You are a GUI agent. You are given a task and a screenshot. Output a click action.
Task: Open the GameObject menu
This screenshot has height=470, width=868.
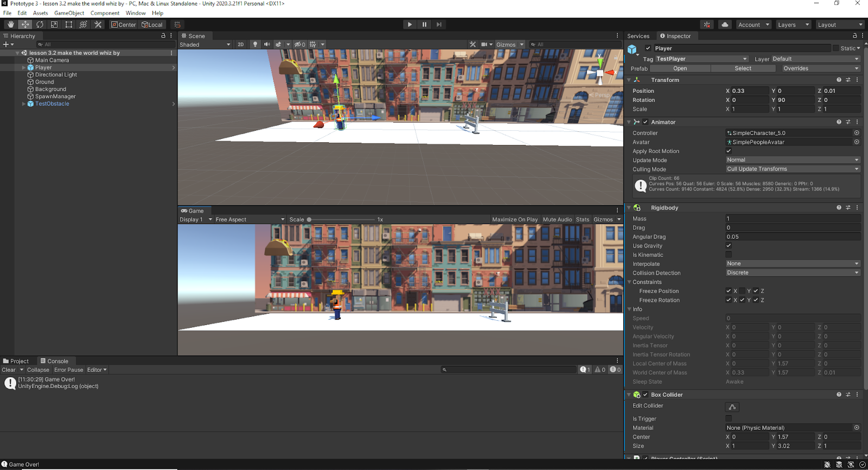tap(69, 13)
